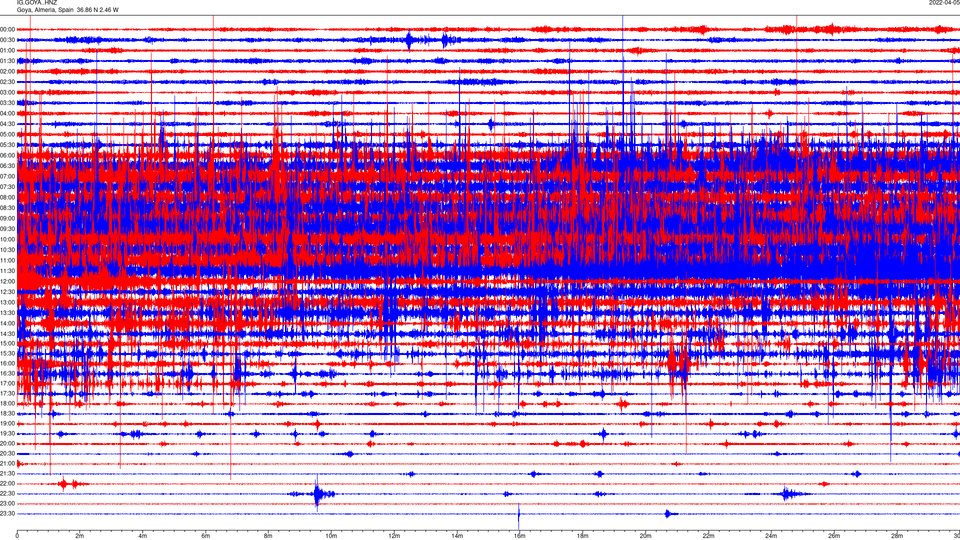
Task: Select the '16:00' trace time label
Action: pos(7,363)
